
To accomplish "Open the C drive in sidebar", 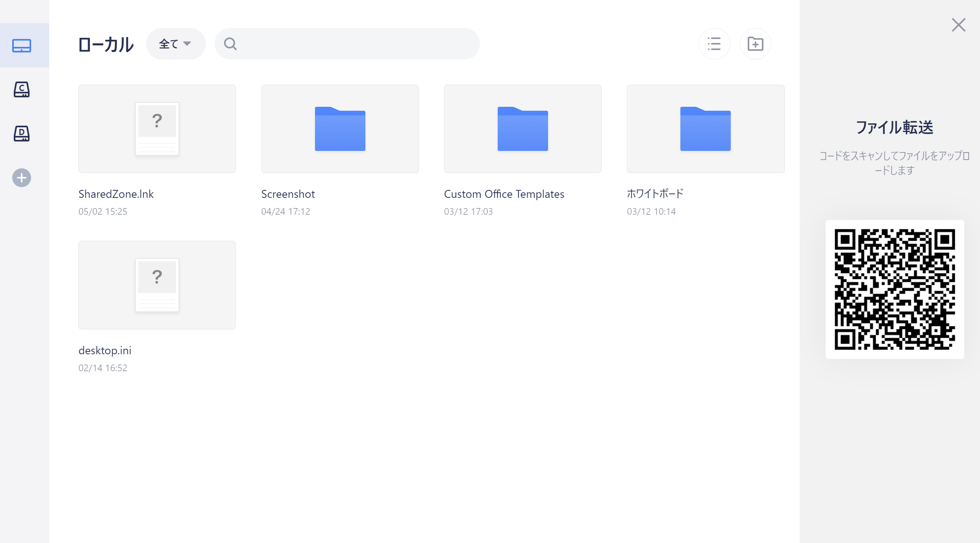I will pos(22,89).
